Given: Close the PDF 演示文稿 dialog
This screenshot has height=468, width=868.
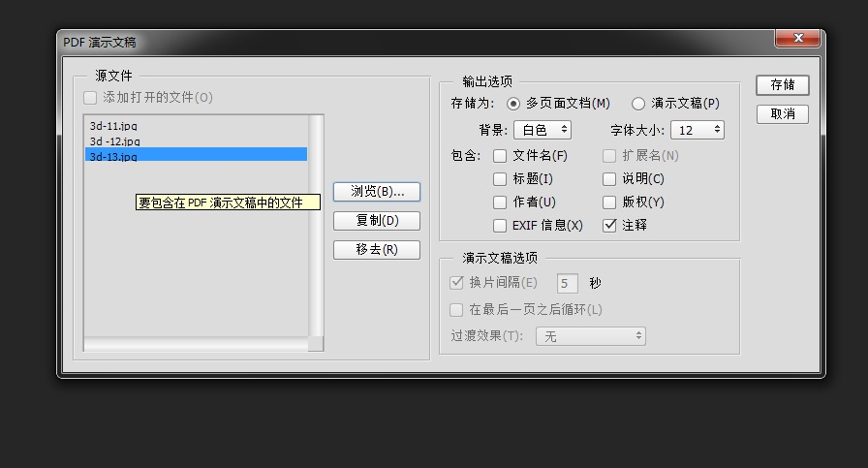Looking at the screenshot, I should click(797, 38).
